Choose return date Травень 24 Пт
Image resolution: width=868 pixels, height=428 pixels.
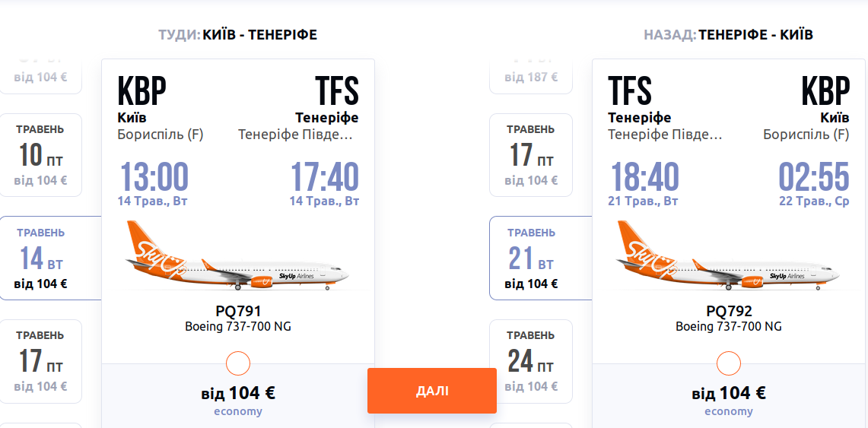coord(531,360)
